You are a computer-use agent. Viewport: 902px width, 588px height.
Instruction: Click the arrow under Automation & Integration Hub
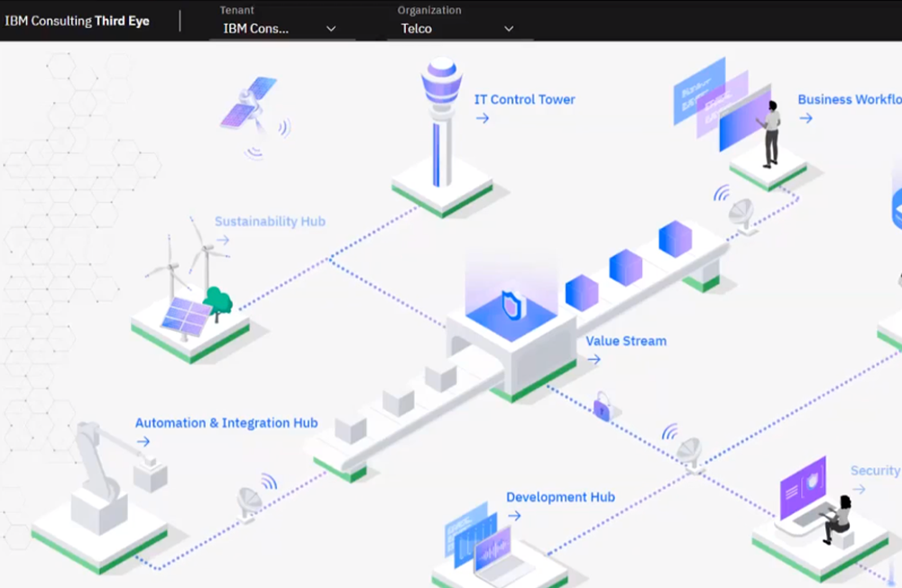pyautogui.click(x=143, y=442)
